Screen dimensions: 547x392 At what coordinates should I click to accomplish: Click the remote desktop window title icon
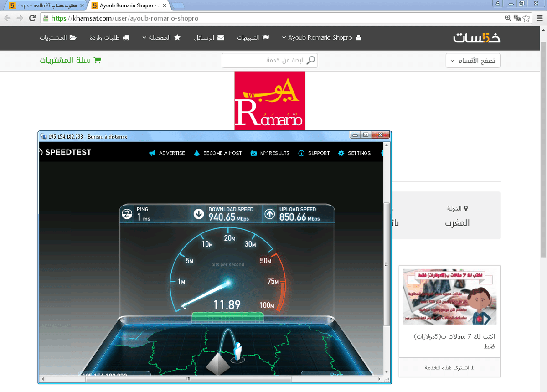click(43, 136)
